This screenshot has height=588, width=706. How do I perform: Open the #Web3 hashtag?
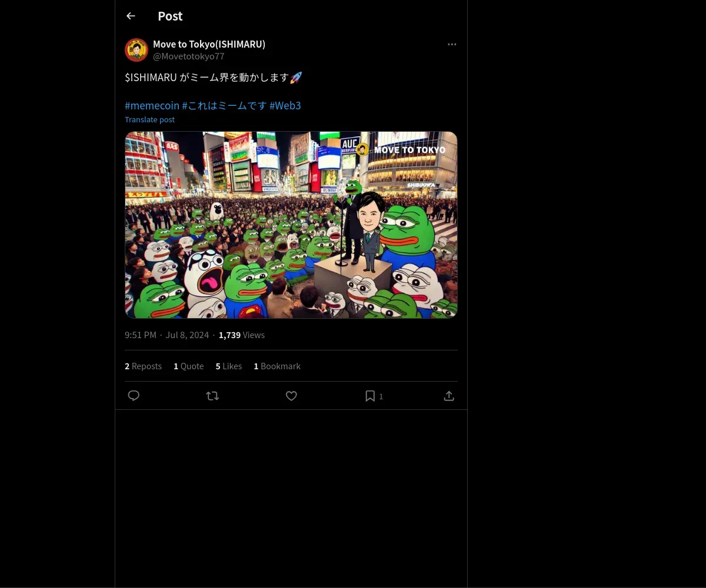pyautogui.click(x=285, y=106)
